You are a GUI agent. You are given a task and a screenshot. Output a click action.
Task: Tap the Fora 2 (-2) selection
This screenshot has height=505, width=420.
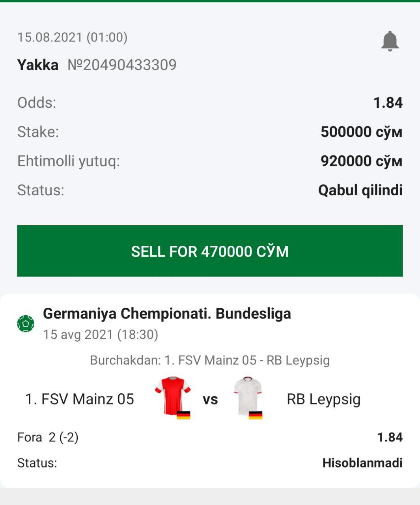tap(48, 437)
